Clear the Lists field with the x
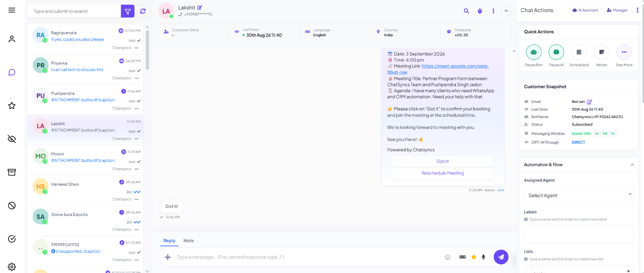Image resolution: width=644 pixels, height=273 pixels. [x=628, y=270]
